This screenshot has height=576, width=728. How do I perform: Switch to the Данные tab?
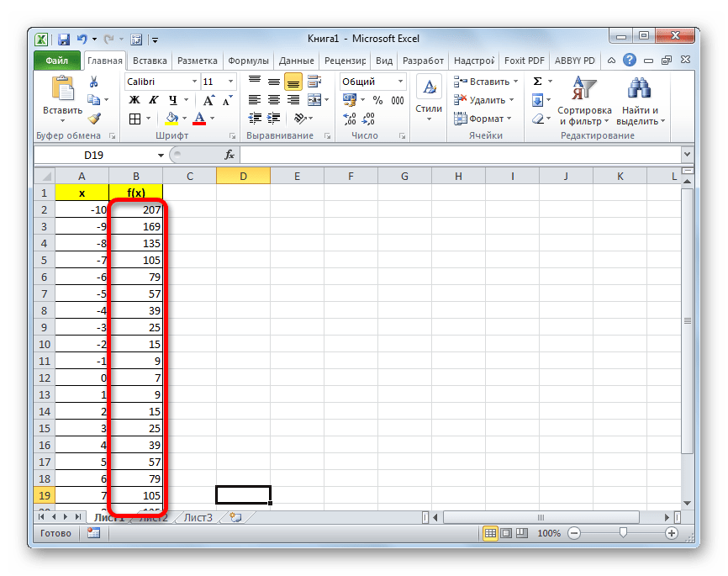296,61
